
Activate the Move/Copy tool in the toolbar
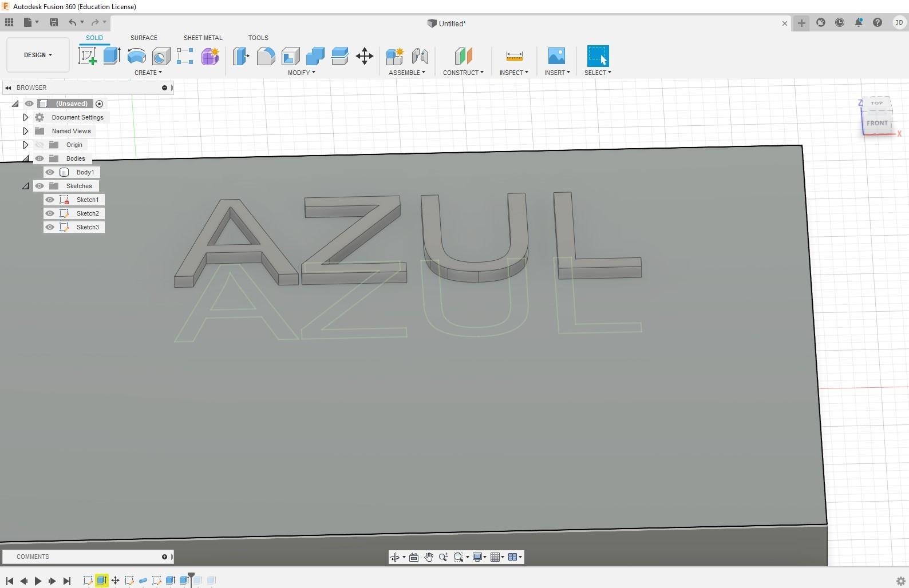365,56
